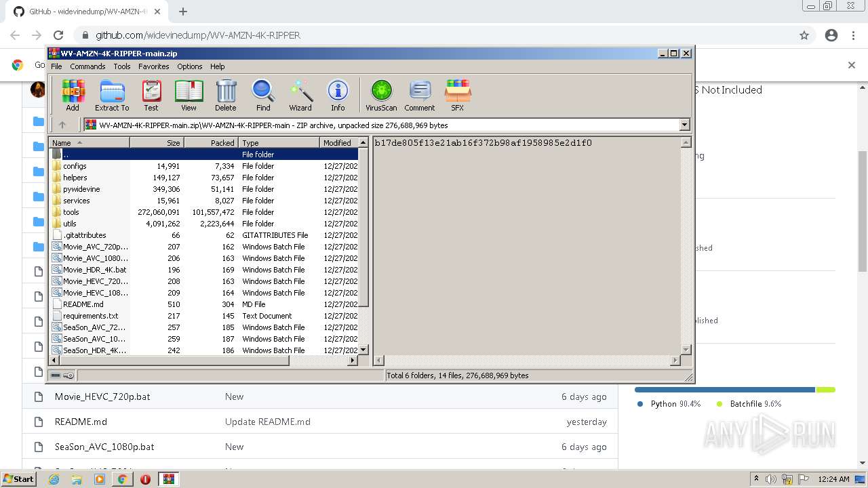Reload the GitHub page
This screenshot has width=868, height=488.
pos(58,35)
